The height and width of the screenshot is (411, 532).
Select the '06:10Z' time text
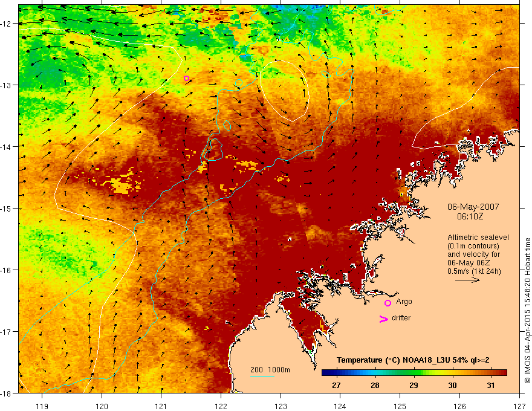click(x=470, y=216)
